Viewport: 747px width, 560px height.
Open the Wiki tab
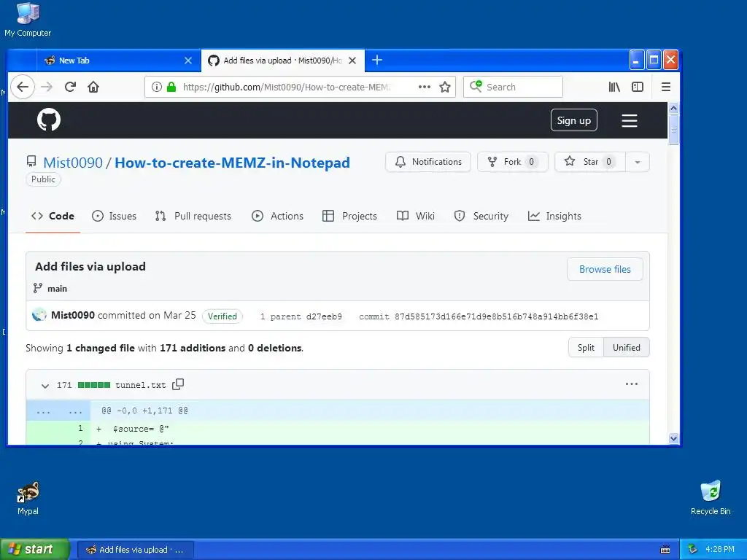tap(415, 216)
